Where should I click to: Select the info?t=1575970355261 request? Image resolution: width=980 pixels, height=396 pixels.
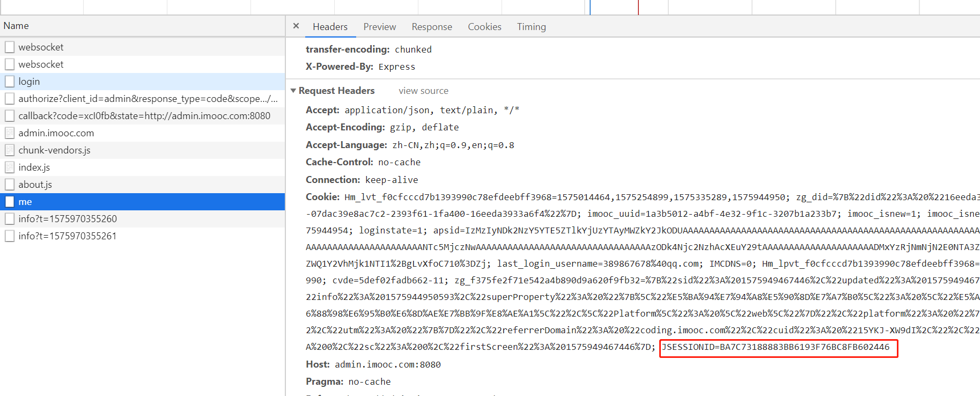click(142, 236)
